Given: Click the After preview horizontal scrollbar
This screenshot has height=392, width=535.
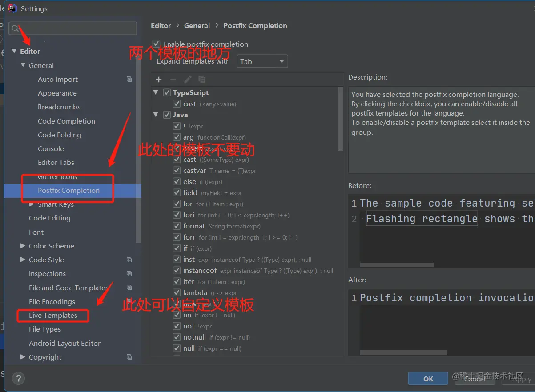Looking at the screenshot, I should pyautogui.click(x=403, y=352).
